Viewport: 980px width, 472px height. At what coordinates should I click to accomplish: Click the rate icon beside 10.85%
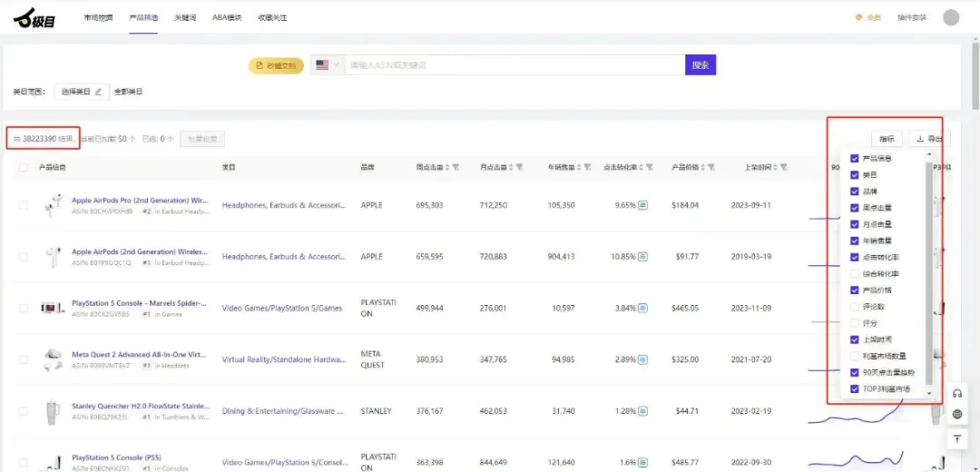(x=642, y=256)
